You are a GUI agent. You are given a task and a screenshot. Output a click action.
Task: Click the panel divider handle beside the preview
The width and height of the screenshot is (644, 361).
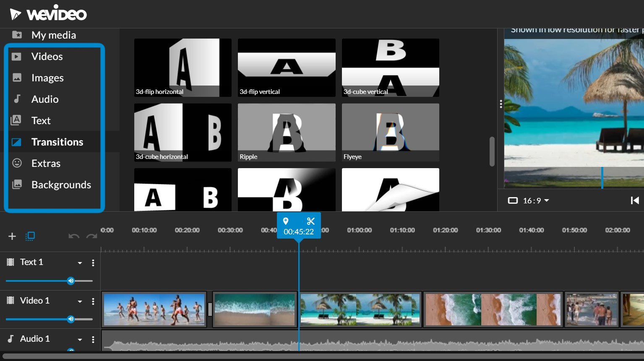[x=501, y=104]
